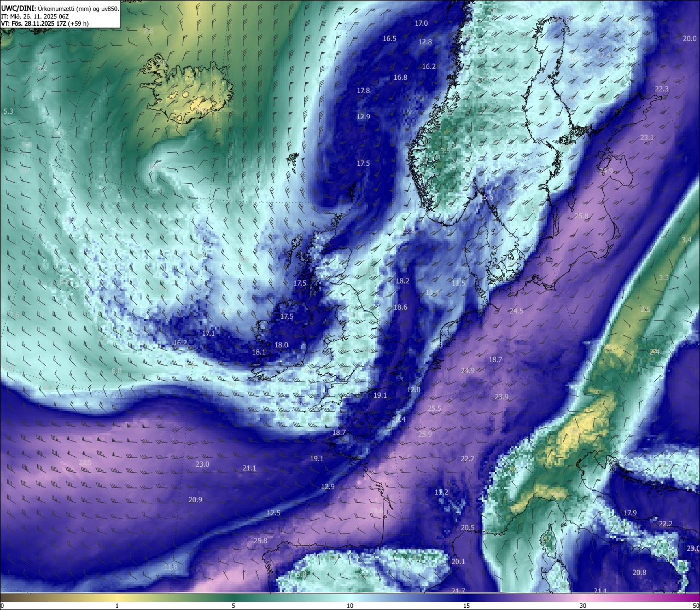Click the 10 tick on the colour scale
Image resolution: width=700 pixels, height=610 pixels.
pos(350,606)
